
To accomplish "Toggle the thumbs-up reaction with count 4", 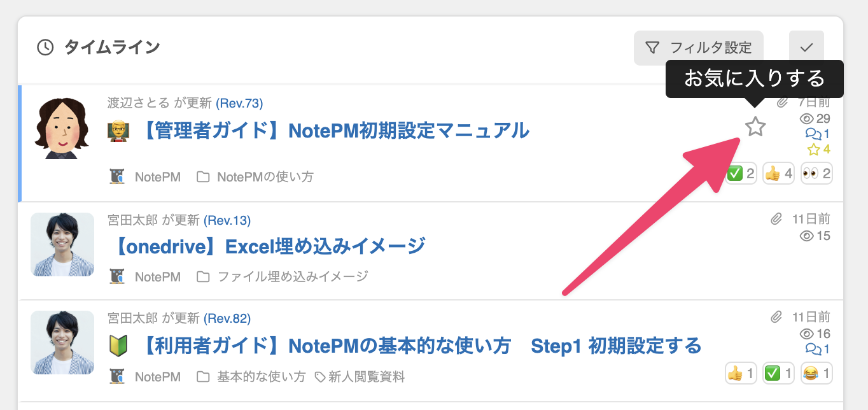I will click(x=779, y=173).
